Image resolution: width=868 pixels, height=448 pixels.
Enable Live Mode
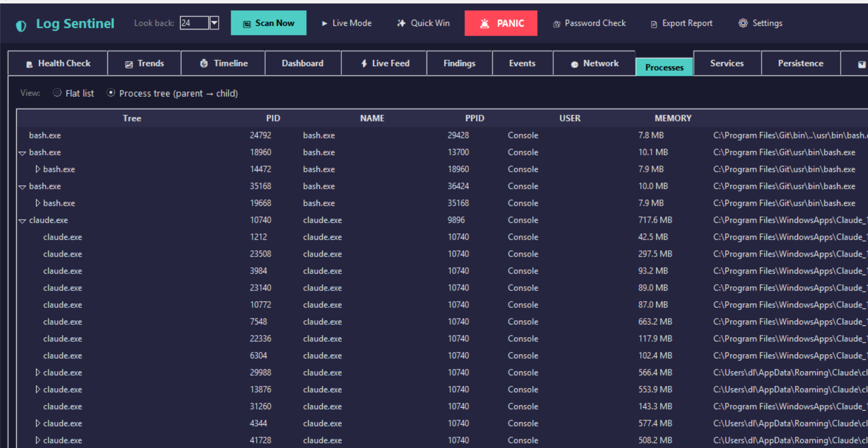click(x=346, y=23)
